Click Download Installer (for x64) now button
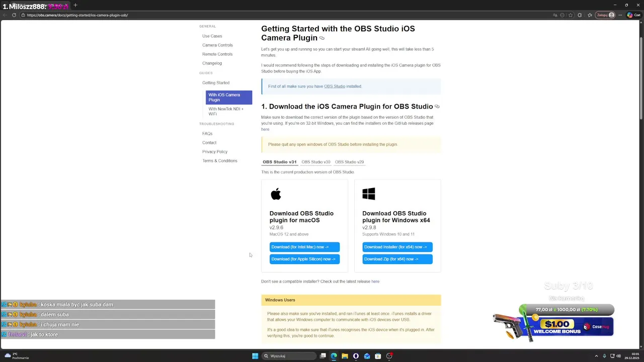644x362 pixels. 397,247
